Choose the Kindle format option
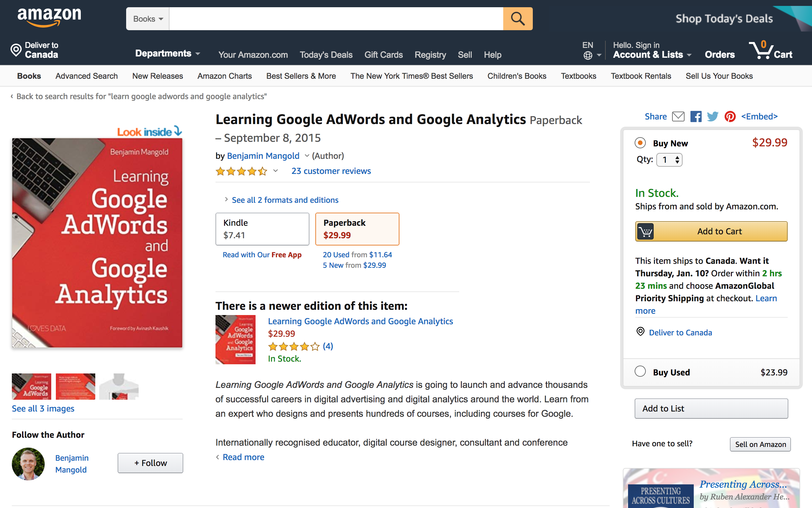This screenshot has width=812, height=508. [262, 229]
